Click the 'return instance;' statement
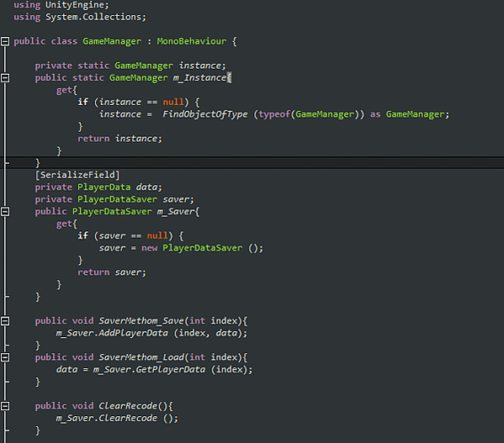This screenshot has height=443, width=504. (x=119, y=139)
